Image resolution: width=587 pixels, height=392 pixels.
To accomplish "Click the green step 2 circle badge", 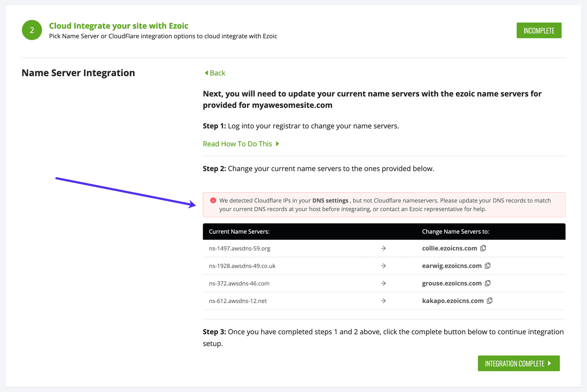I will tap(31, 30).
